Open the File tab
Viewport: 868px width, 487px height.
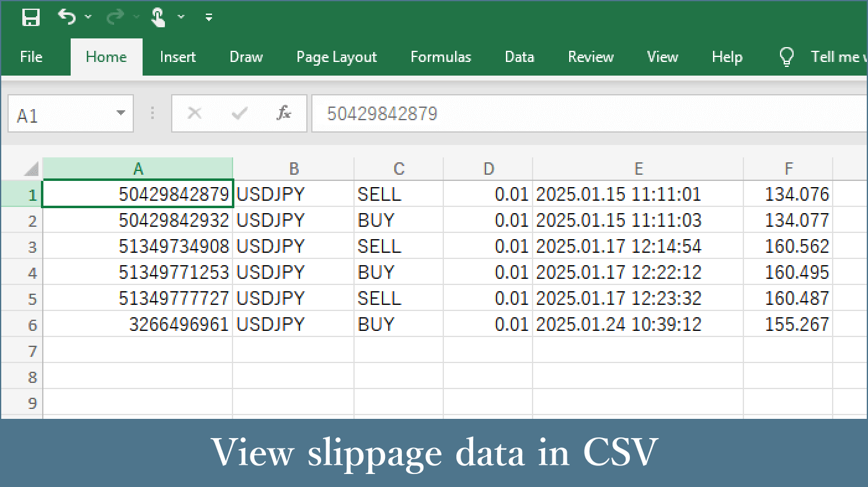[31, 57]
